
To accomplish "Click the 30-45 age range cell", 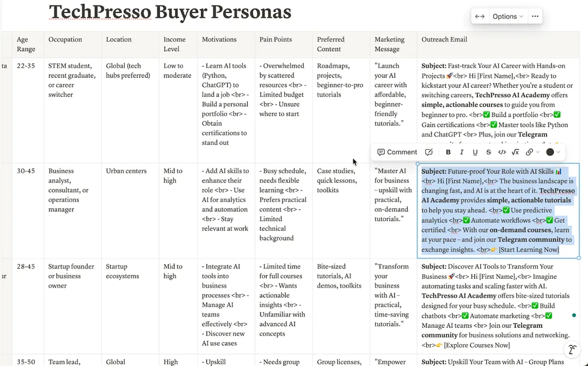I will tap(28, 211).
